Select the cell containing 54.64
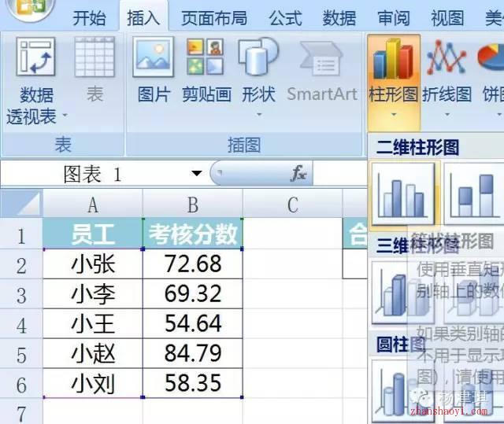 pos(193,324)
